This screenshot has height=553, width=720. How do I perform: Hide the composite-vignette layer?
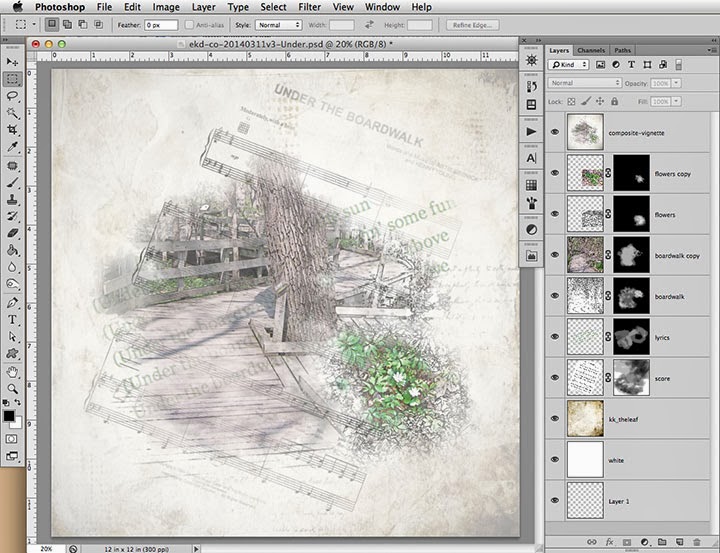(x=555, y=132)
